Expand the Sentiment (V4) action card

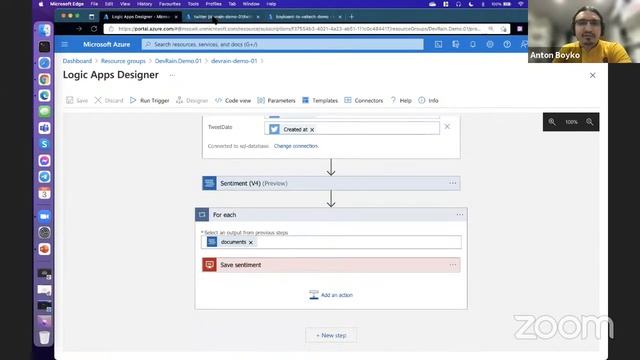pyautogui.click(x=331, y=183)
